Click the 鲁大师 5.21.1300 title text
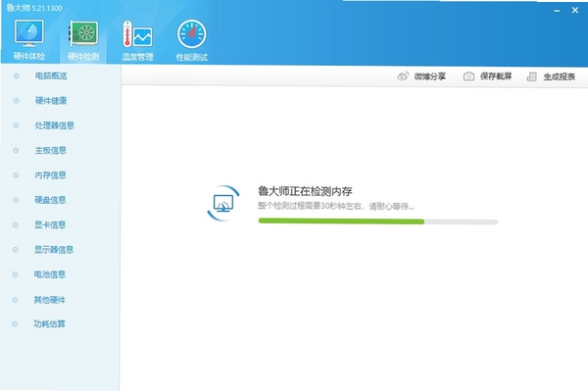Image resolution: width=588 pixels, height=392 pixels. [x=34, y=8]
